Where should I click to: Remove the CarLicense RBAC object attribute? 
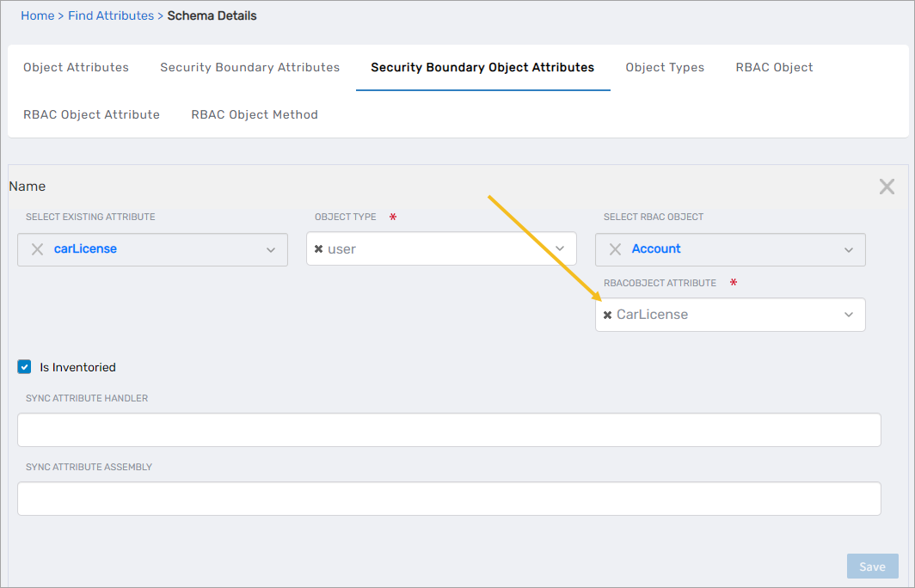[x=607, y=315]
